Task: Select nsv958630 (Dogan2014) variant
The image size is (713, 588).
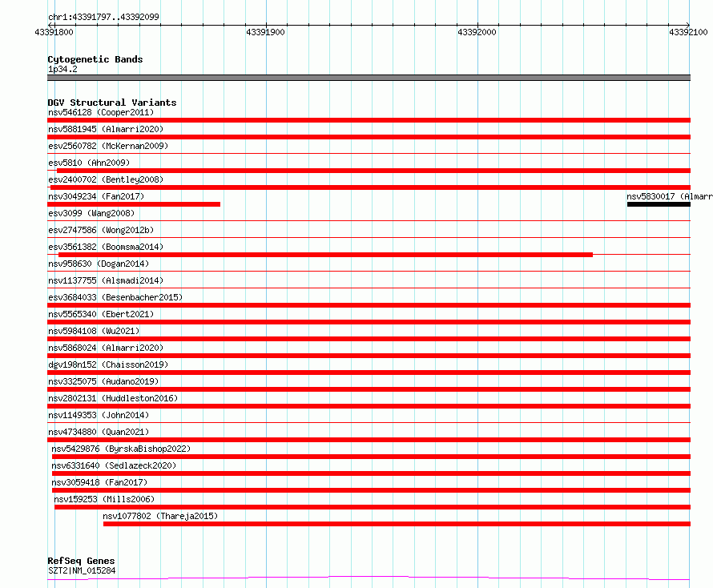Action: point(99,264)
